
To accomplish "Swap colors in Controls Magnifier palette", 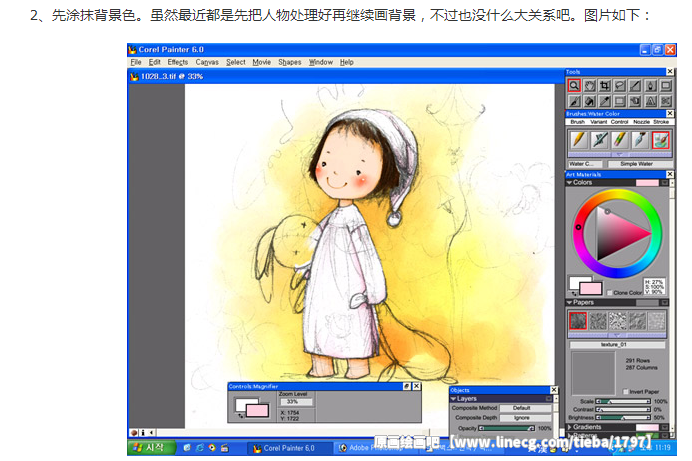I will [241, 416].
